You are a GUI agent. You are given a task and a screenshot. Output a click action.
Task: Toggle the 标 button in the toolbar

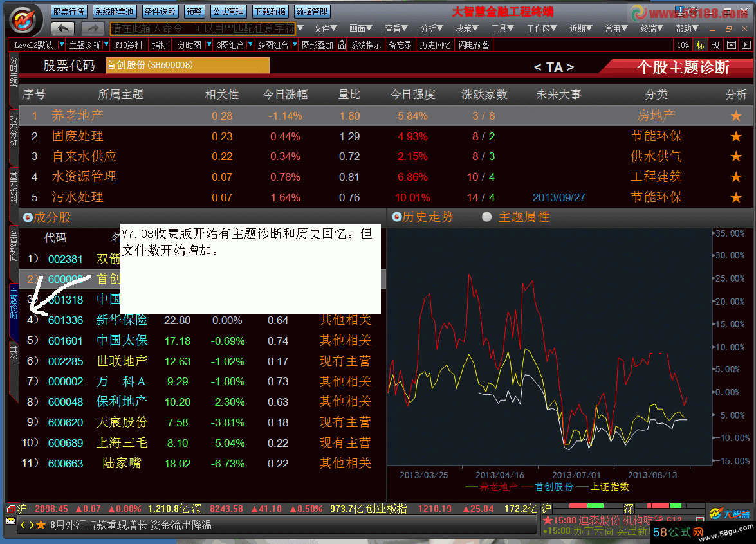coord(700,45)
